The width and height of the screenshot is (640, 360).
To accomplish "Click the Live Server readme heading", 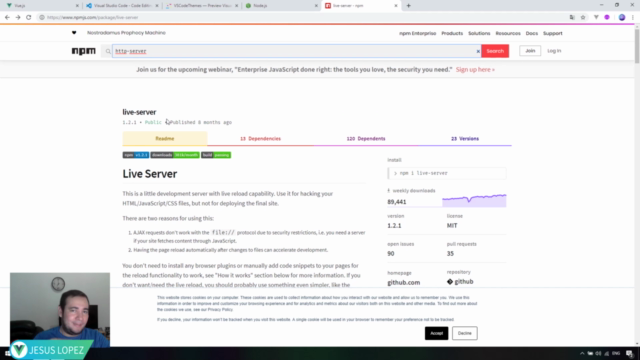I will pyautogui.click(x=150, y=173).
